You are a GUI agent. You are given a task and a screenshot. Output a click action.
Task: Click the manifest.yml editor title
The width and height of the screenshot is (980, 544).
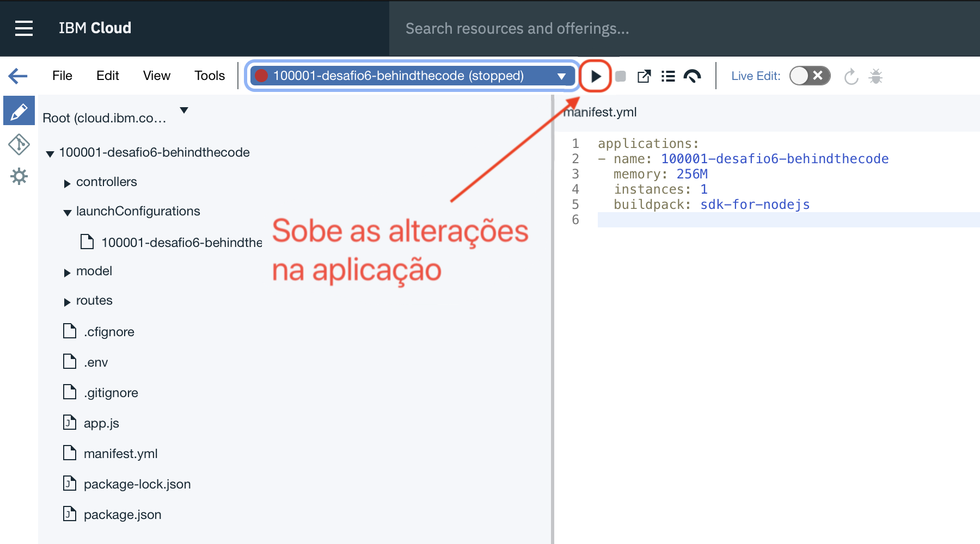tap(600, 112)
